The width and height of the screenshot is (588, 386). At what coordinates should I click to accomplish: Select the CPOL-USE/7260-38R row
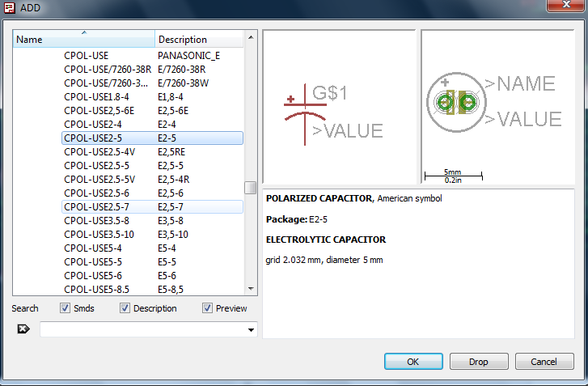[152, 70]
